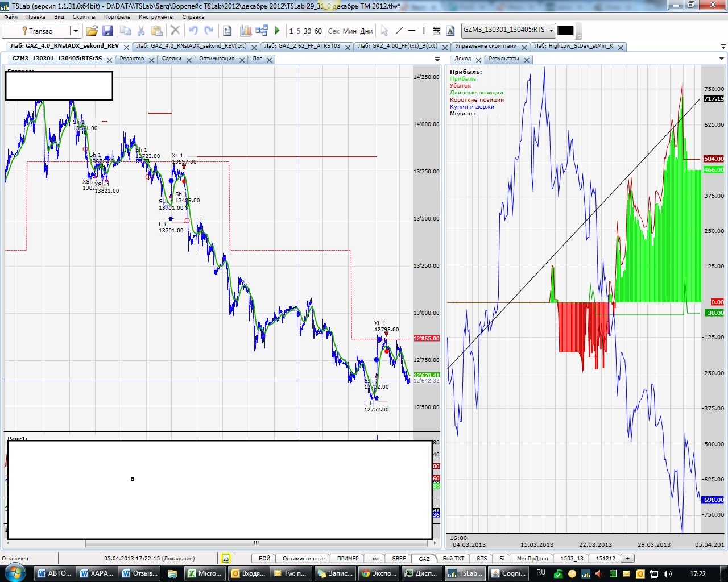Viewport: 728px width, 582px height.
Task: Switch to the RTS workspace tab
Action: (482, 558)
